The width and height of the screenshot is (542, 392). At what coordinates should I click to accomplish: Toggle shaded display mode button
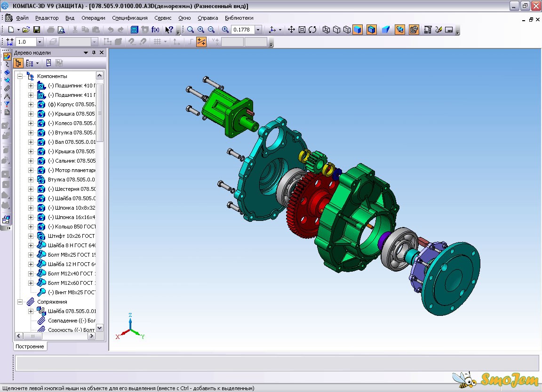[358, 30]
